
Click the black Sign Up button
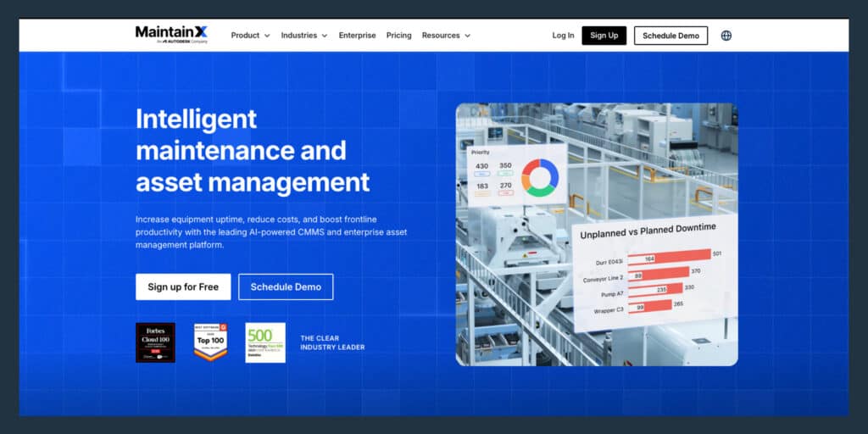604,36
